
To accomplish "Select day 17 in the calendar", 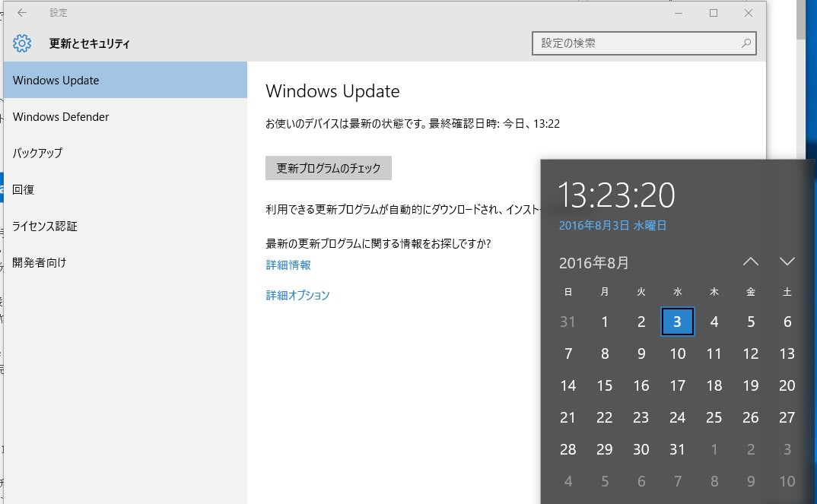I will coord(677,386).
